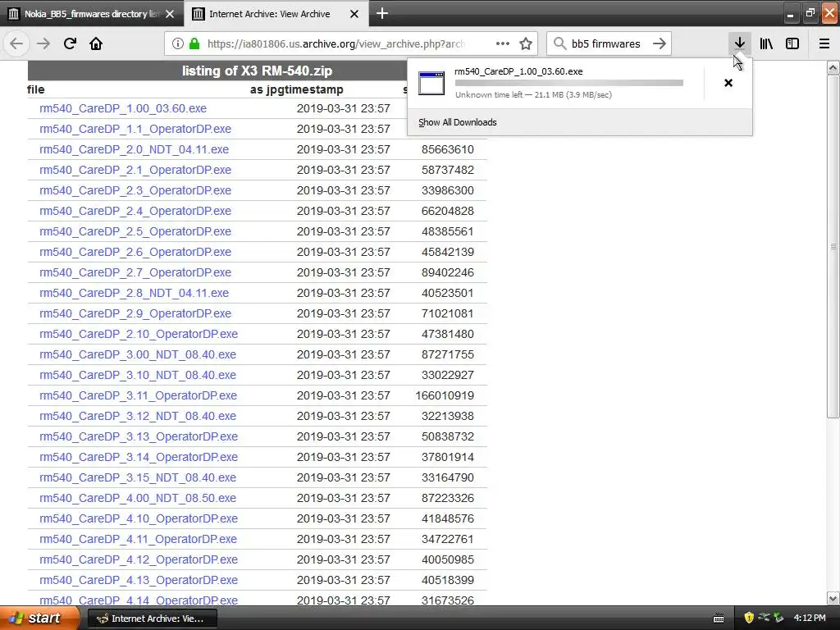This screenshot has height=630, width=840.
Task: Open rm540_CareDP_2.3_OperatorDP.exe link
Action: (x=135, y=190)
